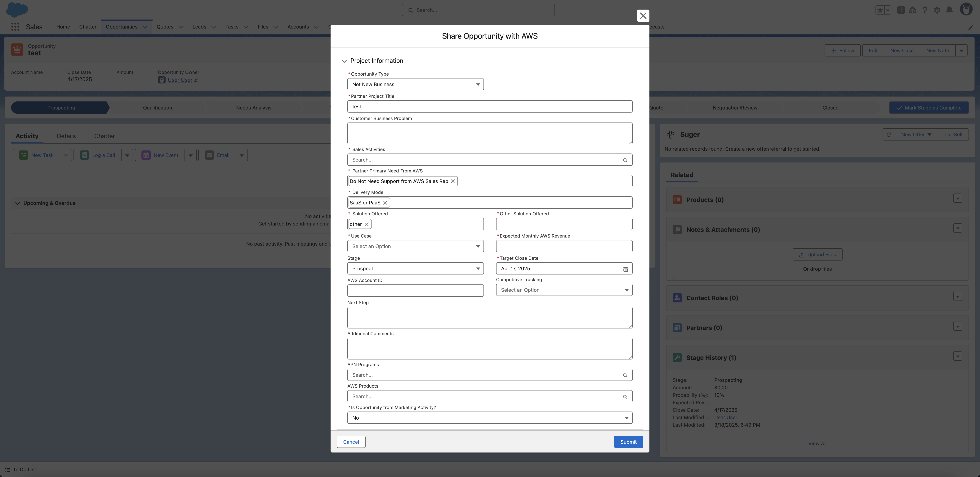The image size is (980, 477).
Task: Remove 'Do Not Need Support' pill
Action: point(453,181)
